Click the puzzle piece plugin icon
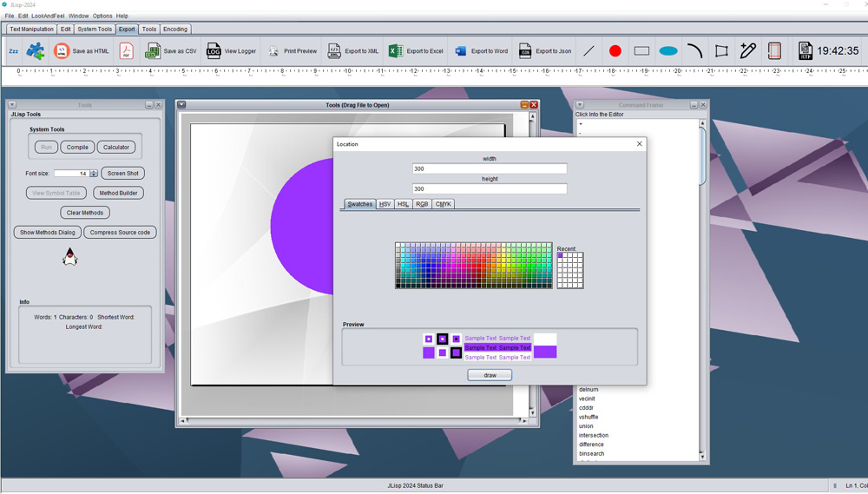 (x=36, y=51)
